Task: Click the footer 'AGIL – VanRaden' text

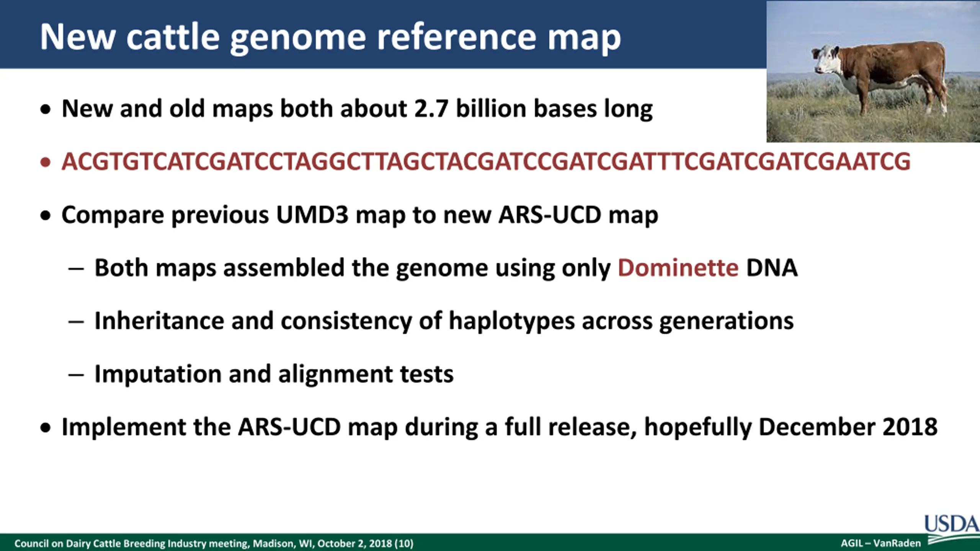Action: (880, 543)
